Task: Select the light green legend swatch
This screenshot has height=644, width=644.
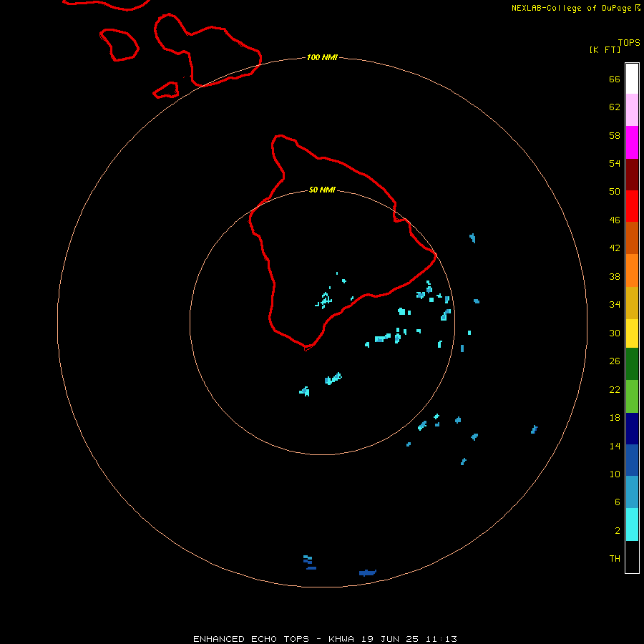Action: pos(632,396)
